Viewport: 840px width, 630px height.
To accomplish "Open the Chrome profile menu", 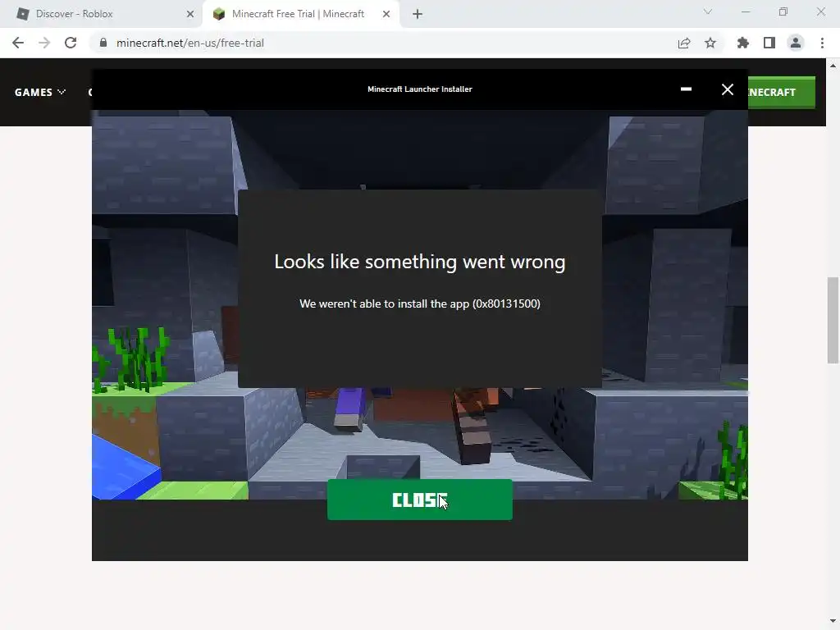I will click(796, 43).
